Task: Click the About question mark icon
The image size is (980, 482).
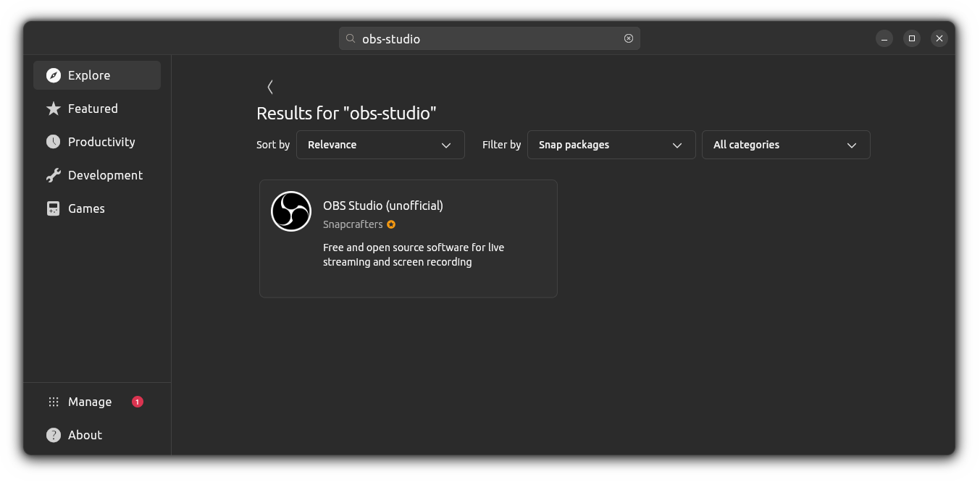Action: (x=53, y=435)
